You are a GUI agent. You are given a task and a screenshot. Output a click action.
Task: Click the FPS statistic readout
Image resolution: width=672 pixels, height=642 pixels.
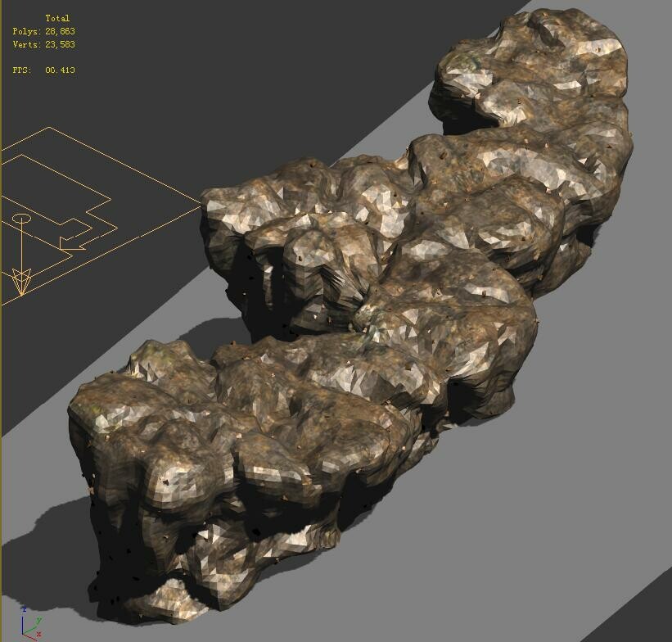pyautogui.click(x=43, y=70)
